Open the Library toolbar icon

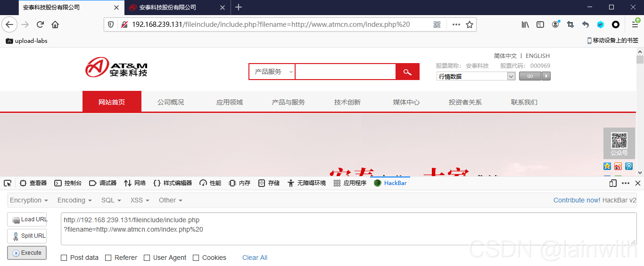pyautogui.click(x=525, y=24)
